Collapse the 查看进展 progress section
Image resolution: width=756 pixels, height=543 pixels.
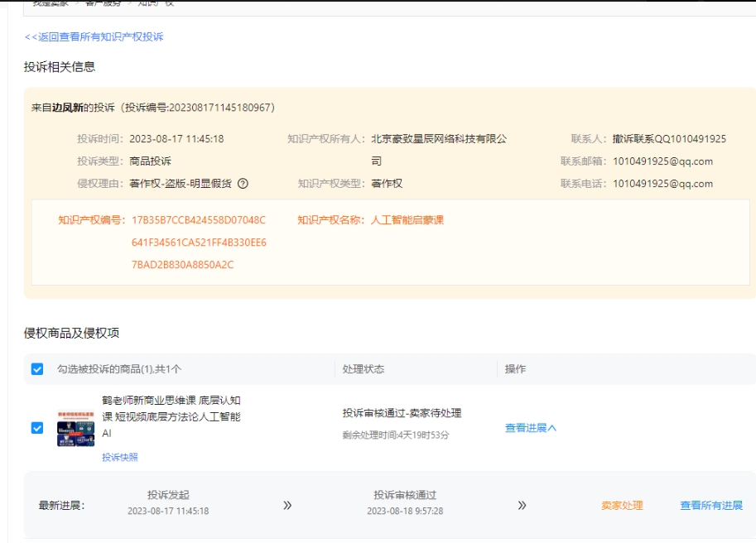pos(531,428)
